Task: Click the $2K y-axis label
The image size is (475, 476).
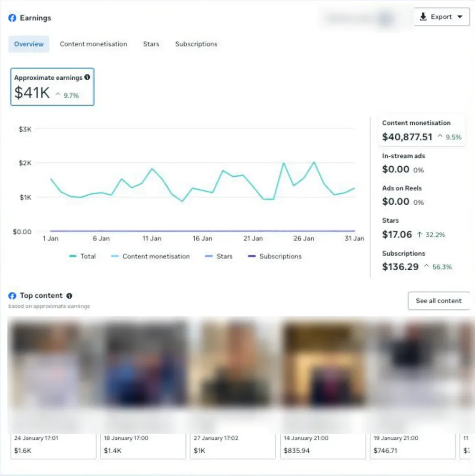Action: pyautogui.click(x=25, y=163)
